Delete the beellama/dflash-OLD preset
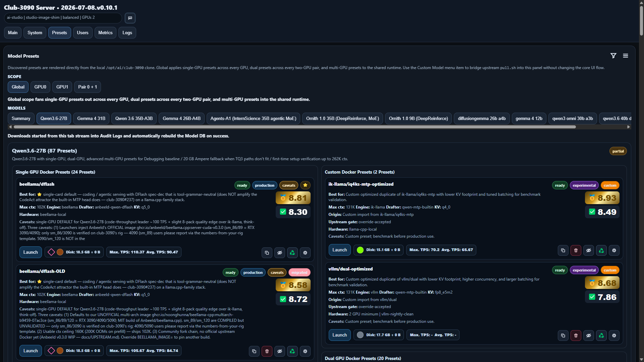644x362 pixels. coord(267,351)
